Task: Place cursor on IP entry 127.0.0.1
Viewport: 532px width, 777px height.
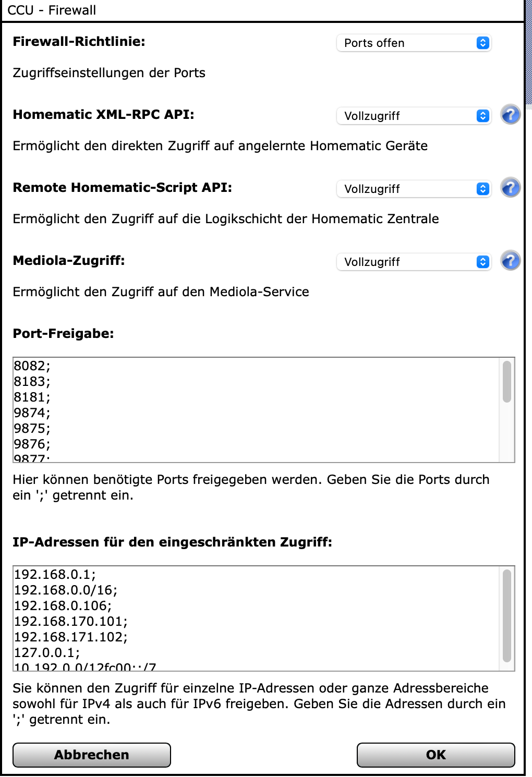Action: pos(46,653)
